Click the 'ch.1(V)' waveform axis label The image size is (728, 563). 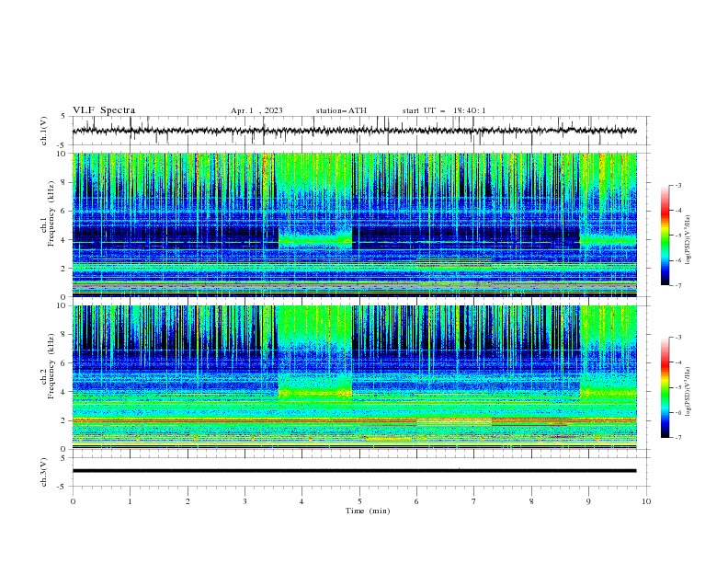[44, 131]
